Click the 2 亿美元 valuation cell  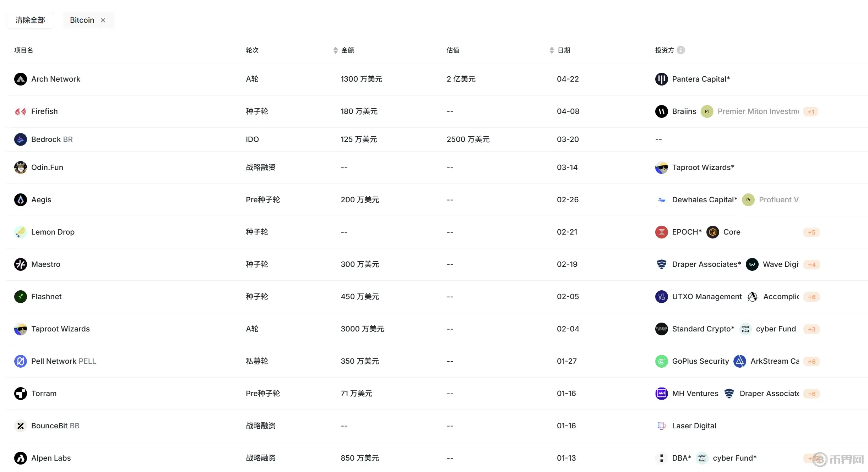pyautogui.click(x=461, y=79)
